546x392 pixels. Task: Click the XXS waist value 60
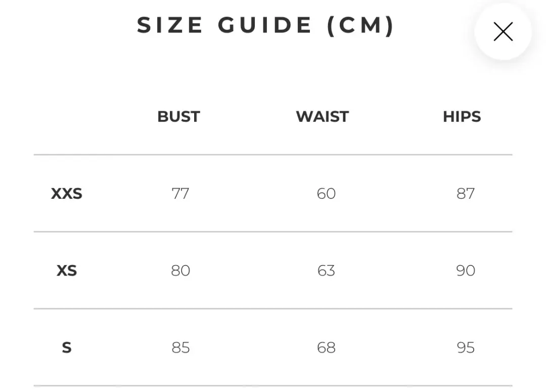pyautogui.click(x=326, y=194)
